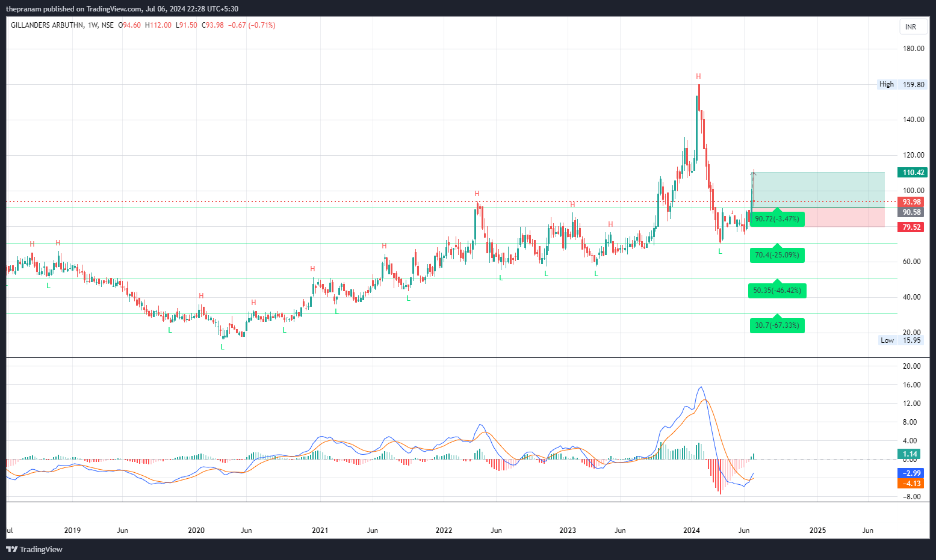Click the O94.60 open value in header
The height and width of the screenshot is (560, 936).
click(129, 25)
